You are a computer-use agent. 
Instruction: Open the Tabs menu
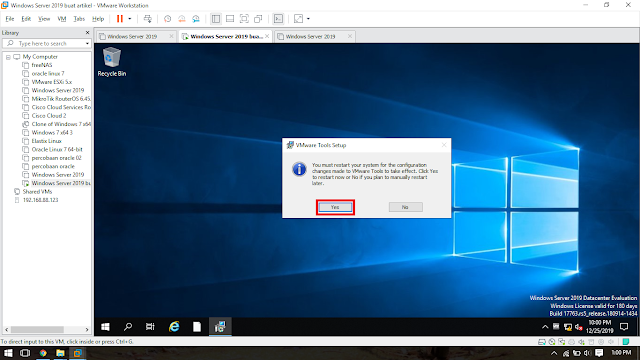79,19
